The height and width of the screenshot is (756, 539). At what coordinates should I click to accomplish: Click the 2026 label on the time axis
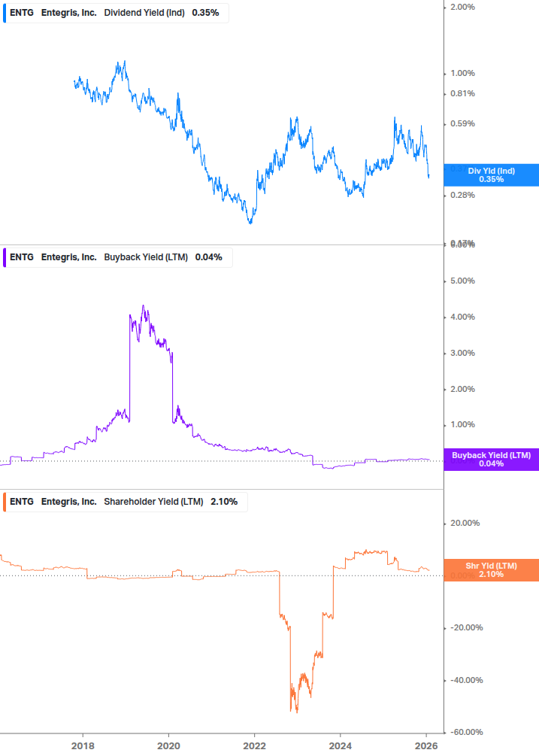click(x=426, y=746)
